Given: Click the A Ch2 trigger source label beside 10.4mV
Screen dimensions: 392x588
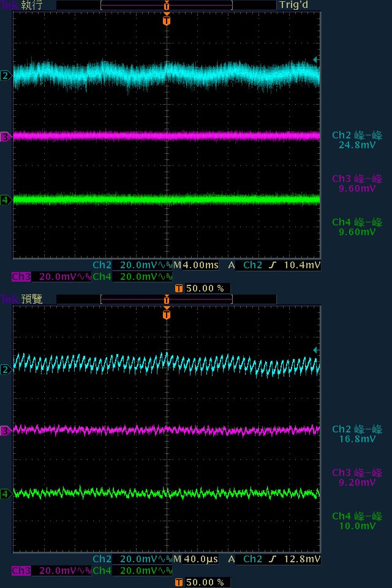Looking at the screenshot, I should 246,265.
